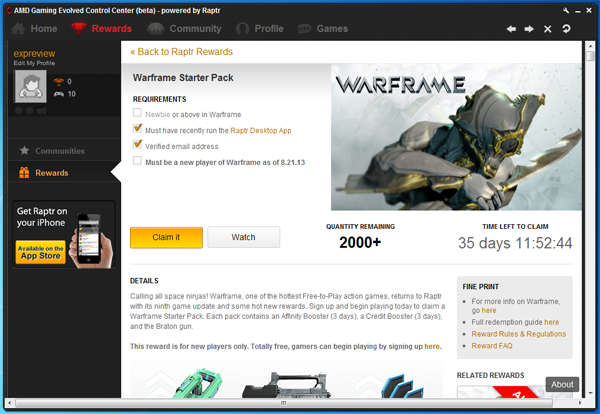Open the Full redemption guide here link
This screenshot has width=600, height=414.
point(551,322)
